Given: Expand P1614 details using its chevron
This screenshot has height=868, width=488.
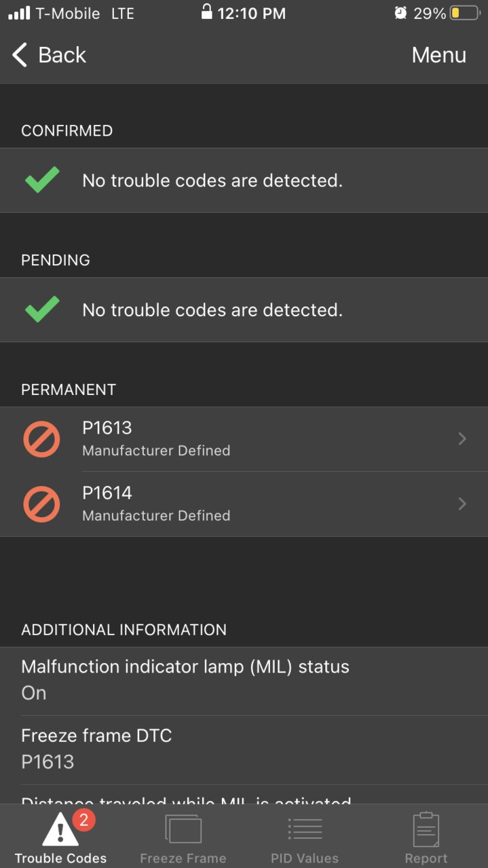Looking at the screenshot, I should [x=462, y=504].
